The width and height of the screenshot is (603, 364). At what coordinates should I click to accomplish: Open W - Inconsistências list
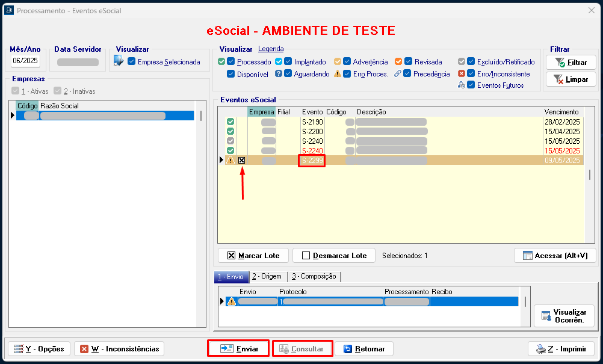[119, 349]
